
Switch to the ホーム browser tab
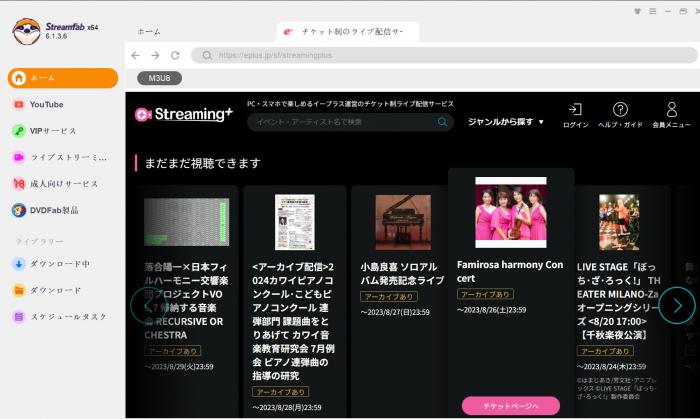pos(149,32)
